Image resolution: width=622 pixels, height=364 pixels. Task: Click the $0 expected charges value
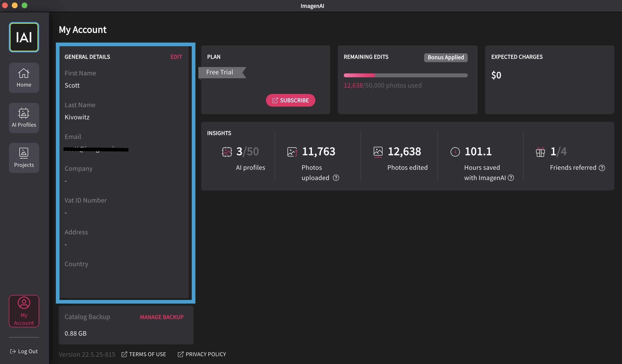pos(496,75)
